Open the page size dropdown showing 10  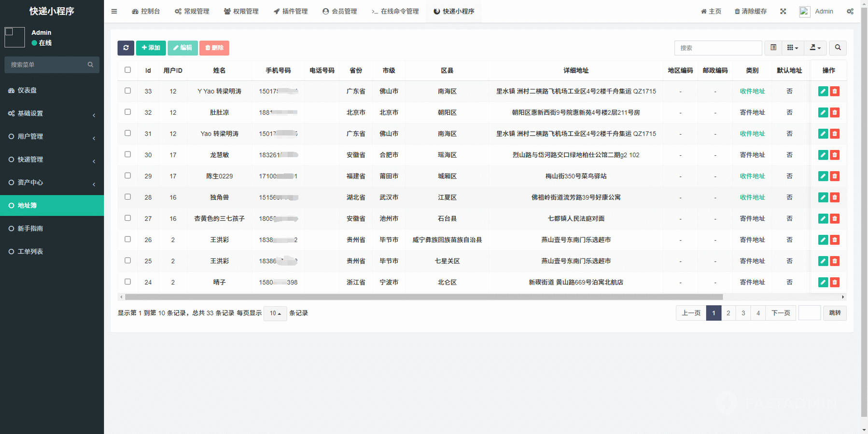[x=275, y=313]
